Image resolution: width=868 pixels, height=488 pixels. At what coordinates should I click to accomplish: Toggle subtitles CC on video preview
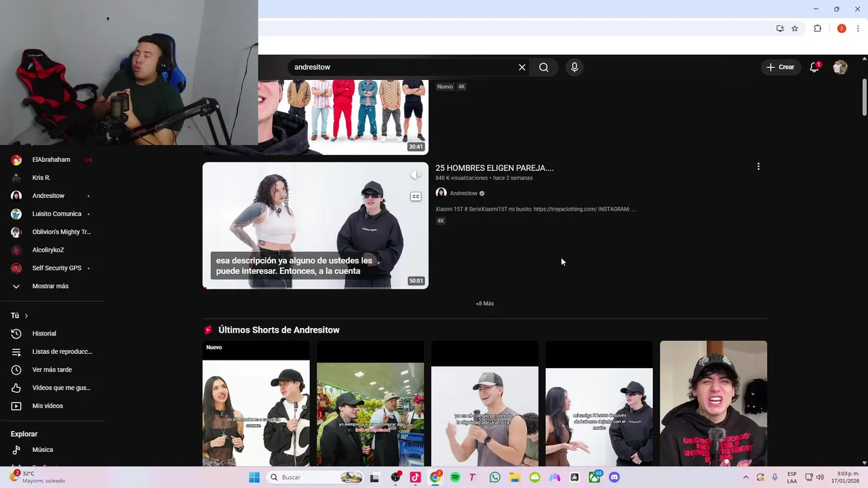tap(416, 197)
